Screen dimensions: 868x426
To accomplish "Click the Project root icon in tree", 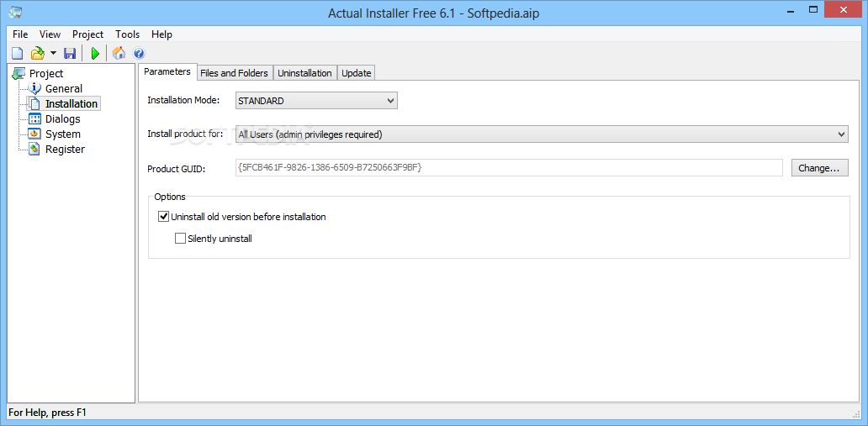I will coord(19,73).
